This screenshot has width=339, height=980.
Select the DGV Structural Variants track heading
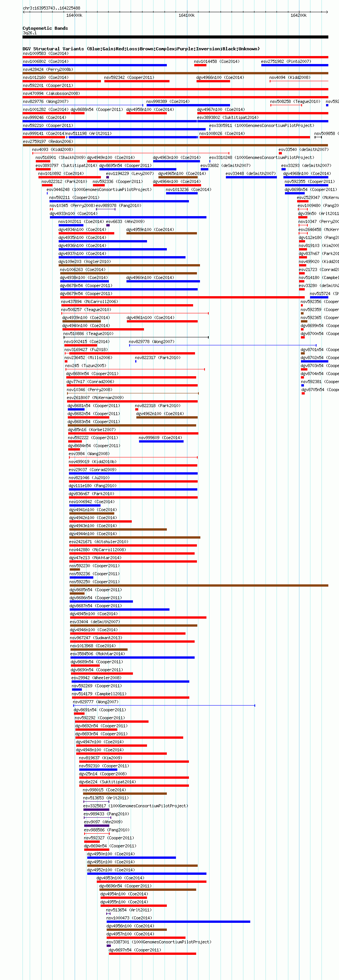[141, 49]
